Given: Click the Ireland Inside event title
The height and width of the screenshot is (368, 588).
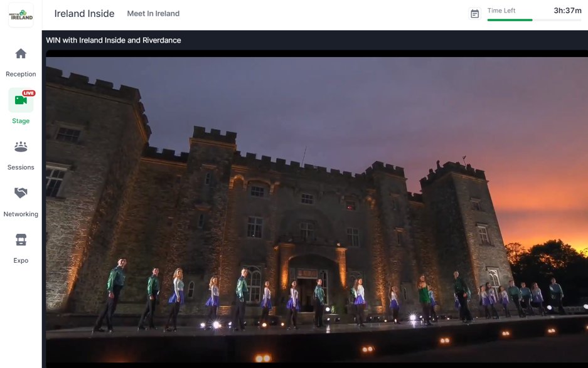Looking at the screenshot, I should [83, 13].
